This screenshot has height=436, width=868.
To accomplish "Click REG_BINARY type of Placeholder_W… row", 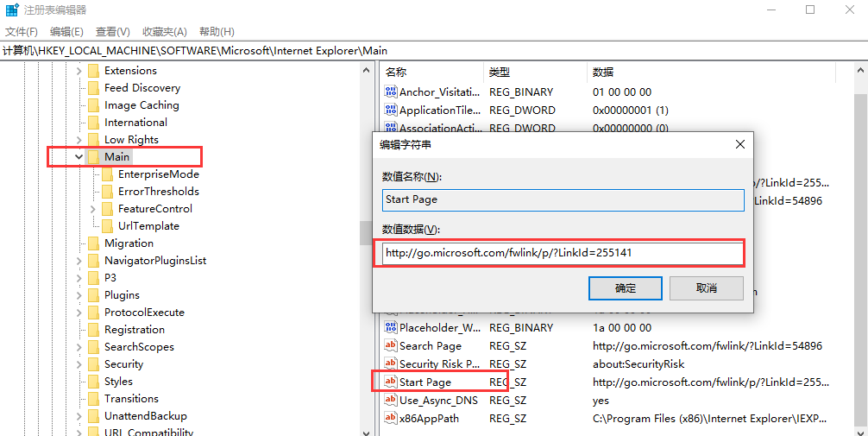I will [x=521, y=327].
